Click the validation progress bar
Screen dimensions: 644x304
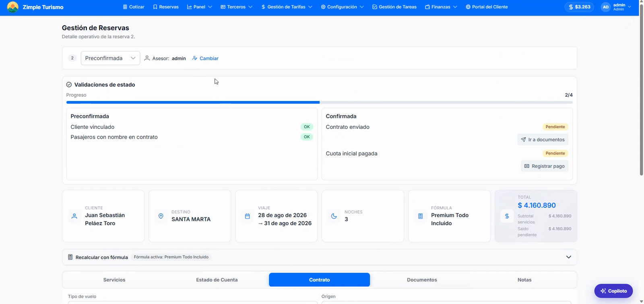tap(320, 102)
